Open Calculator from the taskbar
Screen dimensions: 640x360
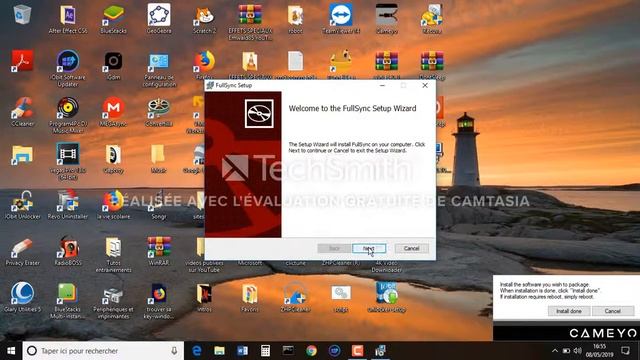pyautogui.click(x=265, y=351)
